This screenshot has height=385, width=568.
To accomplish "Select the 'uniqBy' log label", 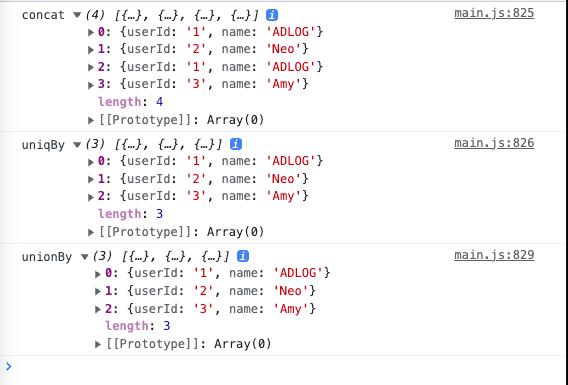I will [43, 145].
